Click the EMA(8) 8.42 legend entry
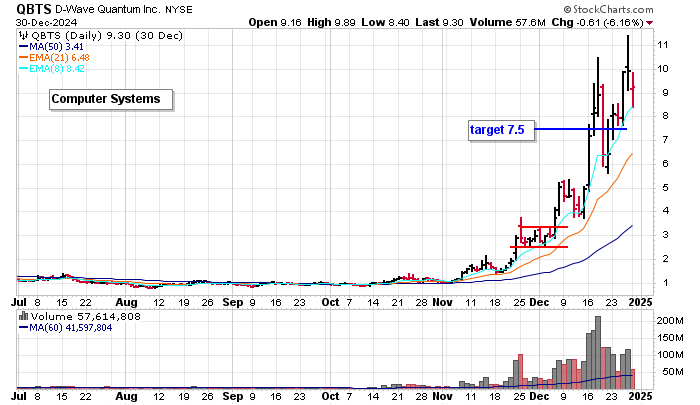700x405 pixels. click(52, 69)
